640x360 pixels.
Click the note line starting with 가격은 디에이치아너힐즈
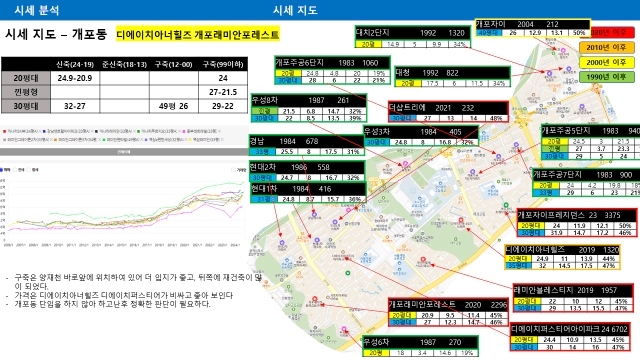tap(123, 295)
